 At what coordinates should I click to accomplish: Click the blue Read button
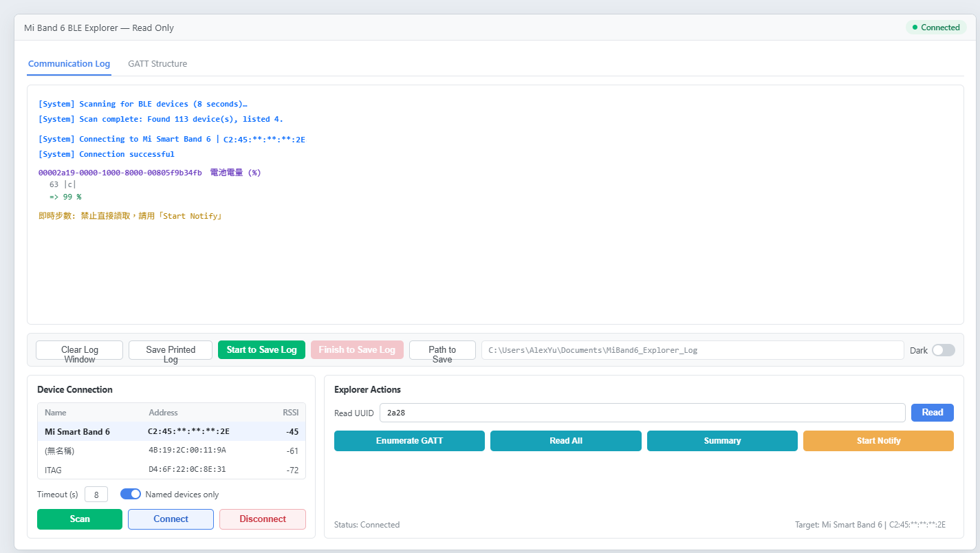click(933, 413)
